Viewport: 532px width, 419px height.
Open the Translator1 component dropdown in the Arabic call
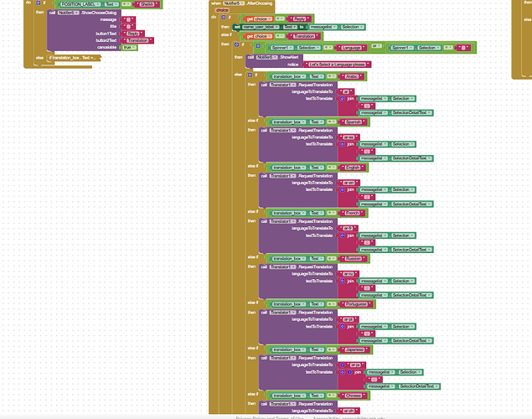click(x=285, y=85)
